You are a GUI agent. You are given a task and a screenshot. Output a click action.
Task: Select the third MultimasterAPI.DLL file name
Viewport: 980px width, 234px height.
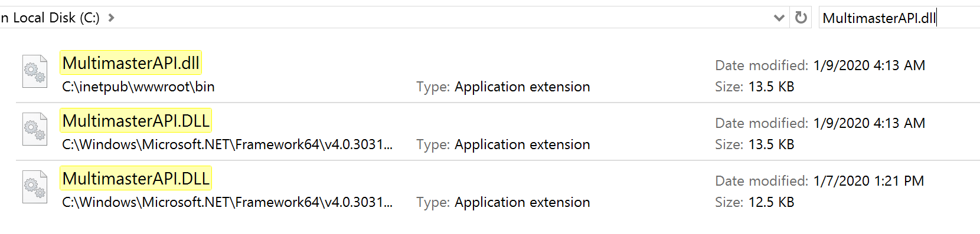pyautogui.click(x=136, y=179)
